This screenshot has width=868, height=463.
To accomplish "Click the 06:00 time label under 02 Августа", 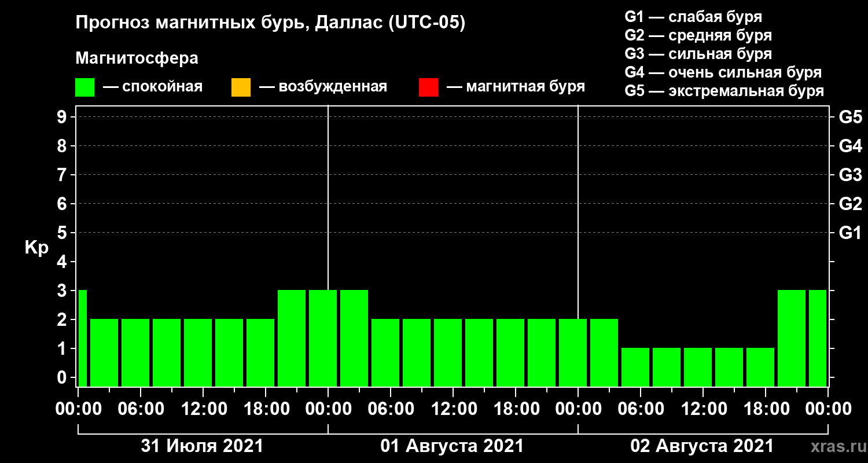I will click(641, 409).
